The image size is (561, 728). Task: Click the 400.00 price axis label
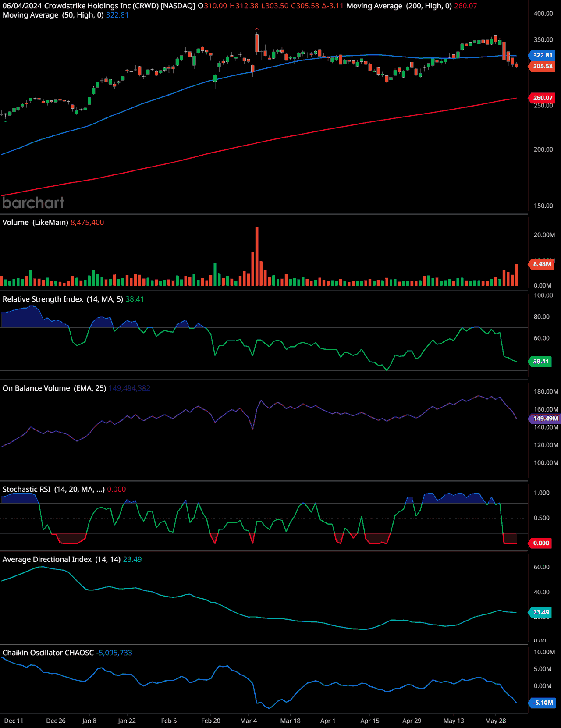[543, 14]
